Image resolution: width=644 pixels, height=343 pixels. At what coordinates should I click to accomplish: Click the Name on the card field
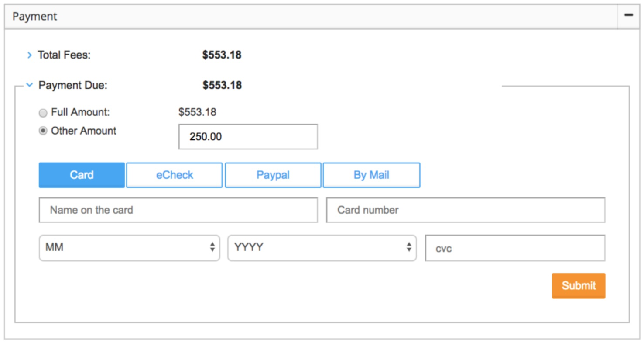(x=178, y=210)
